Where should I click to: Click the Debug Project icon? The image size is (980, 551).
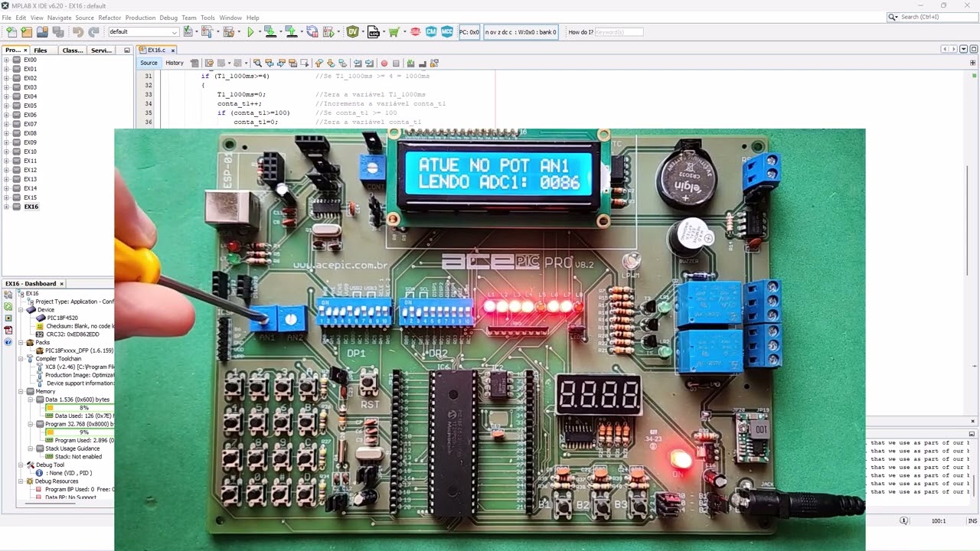[329, 32]
